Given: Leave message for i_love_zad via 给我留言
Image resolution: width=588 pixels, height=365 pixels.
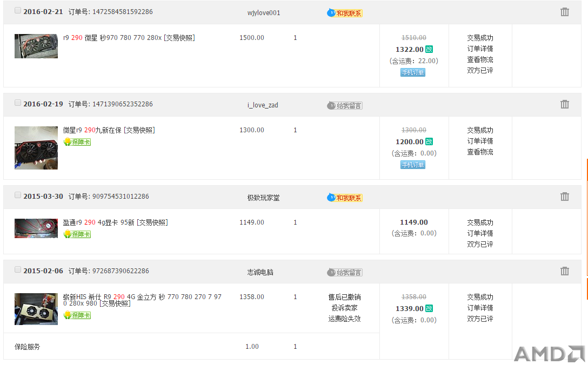Looking at the screenshot, I should (x=345, y=105).
